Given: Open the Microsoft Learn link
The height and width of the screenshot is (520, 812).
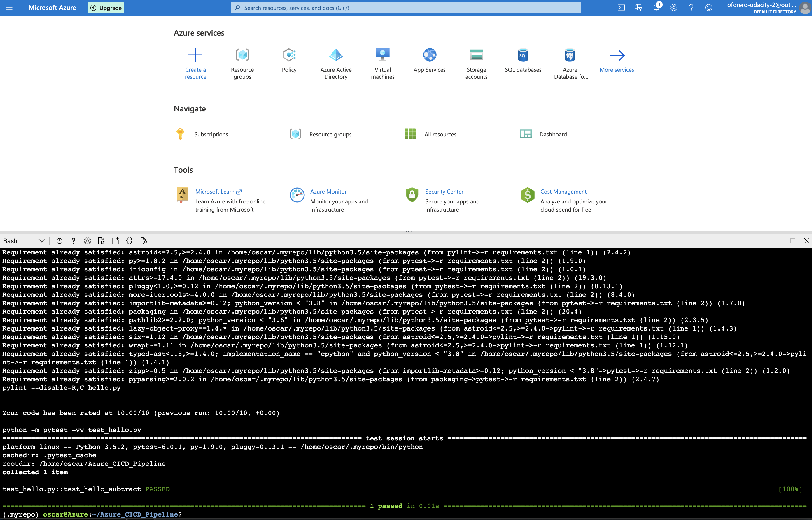Looking at the screenshot, I should coord(215,192).
